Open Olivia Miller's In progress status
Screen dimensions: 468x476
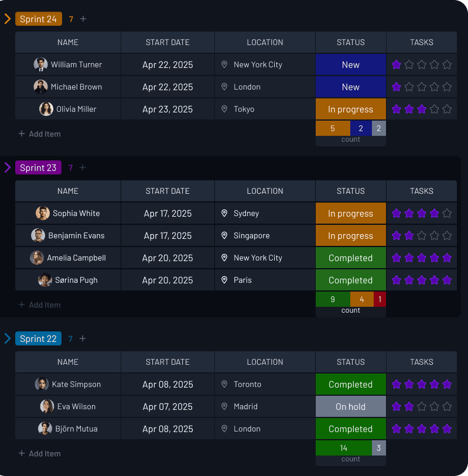(351, 109)
